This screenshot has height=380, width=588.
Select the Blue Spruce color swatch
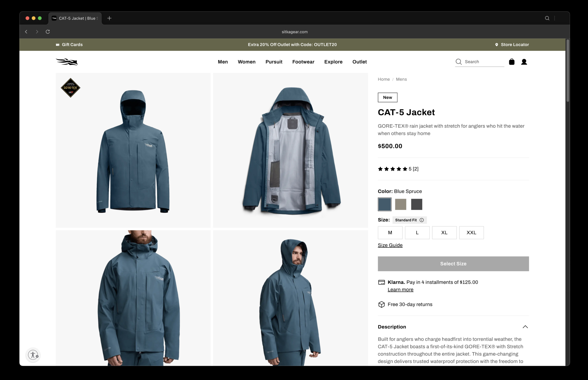[384, 204]
